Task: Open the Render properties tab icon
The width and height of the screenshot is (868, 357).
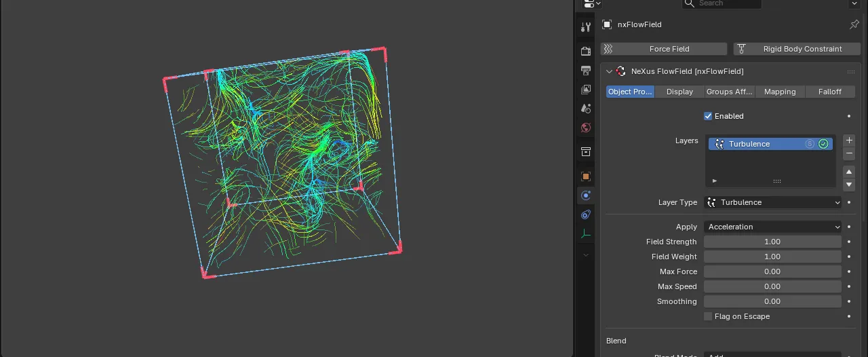Action: point(586,51)
